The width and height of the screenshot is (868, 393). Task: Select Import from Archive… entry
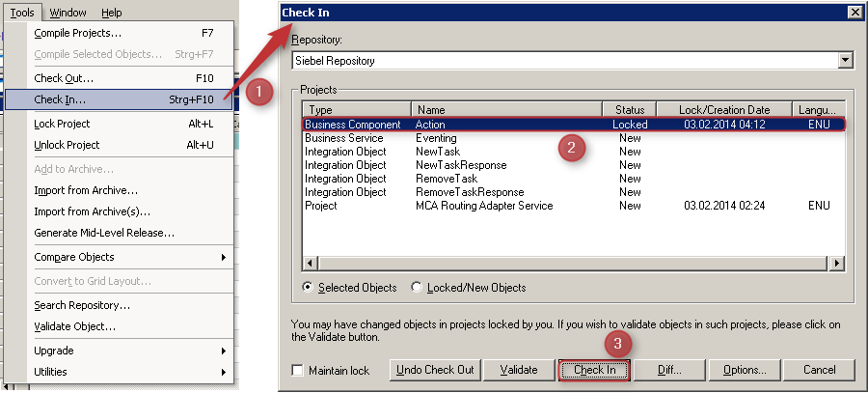coord(119,190)
